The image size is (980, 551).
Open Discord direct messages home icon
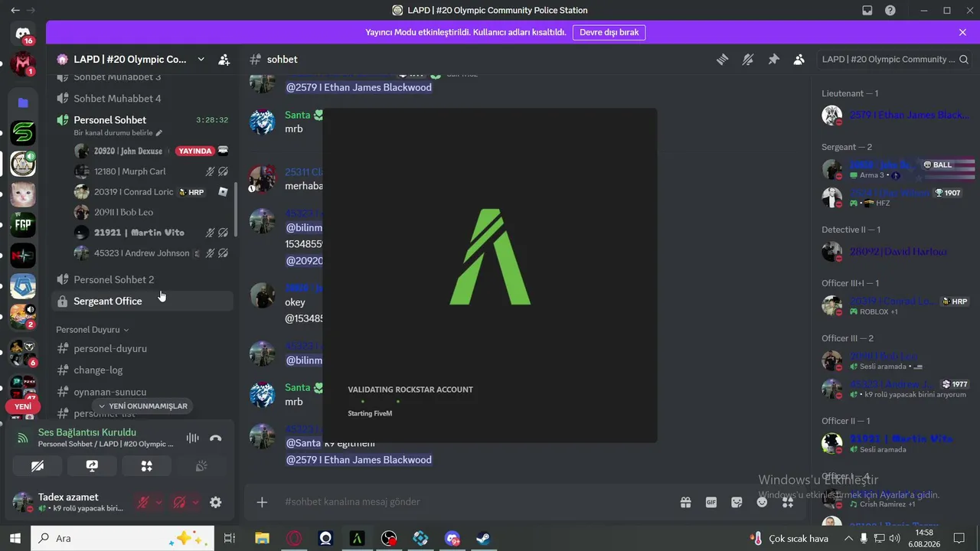coord(23,34)
